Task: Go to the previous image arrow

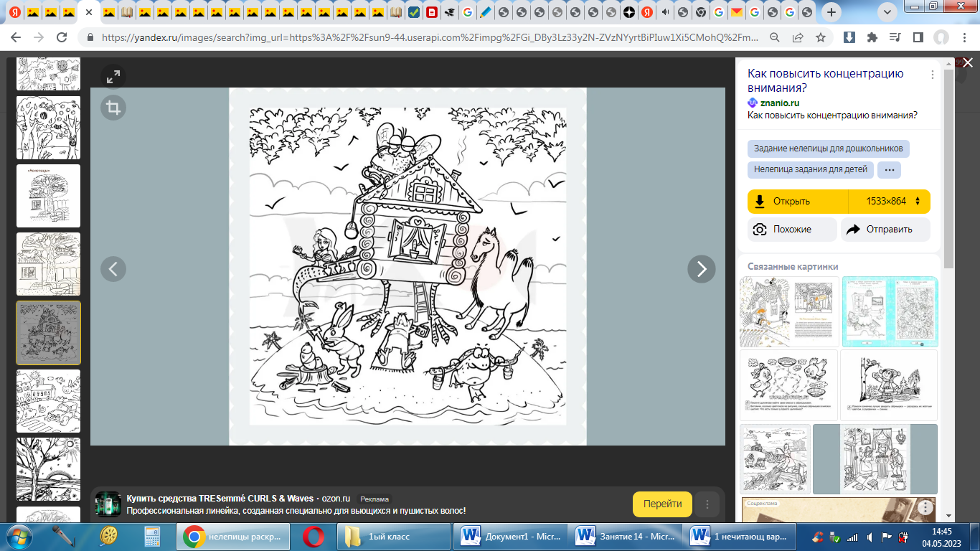Action: click(x=113, y=269)
